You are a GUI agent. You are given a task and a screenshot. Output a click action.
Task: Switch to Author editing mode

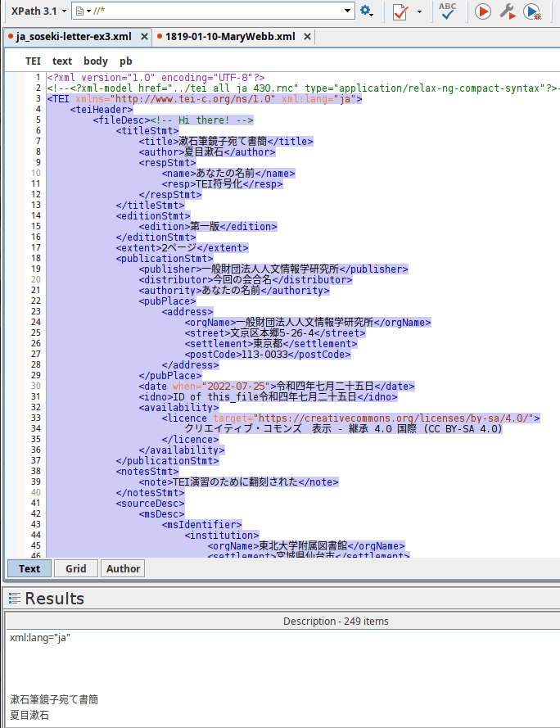[x=123, y=569]
